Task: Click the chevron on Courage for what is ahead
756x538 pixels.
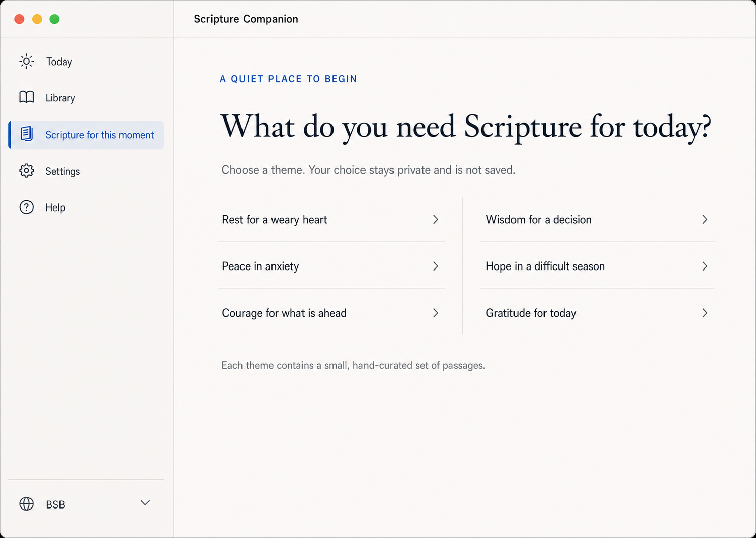Action: pyautogui.click(x=436, y=313)
